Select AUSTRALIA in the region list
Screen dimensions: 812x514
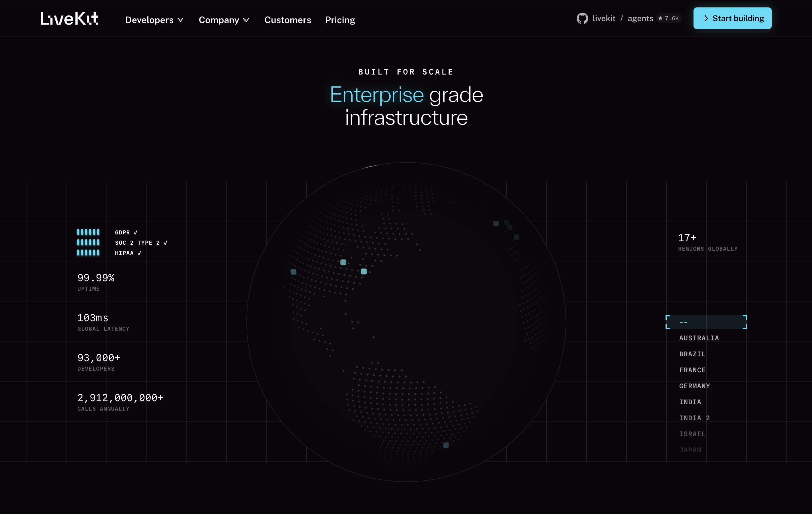pyautogui.click(x=699, y=338)
